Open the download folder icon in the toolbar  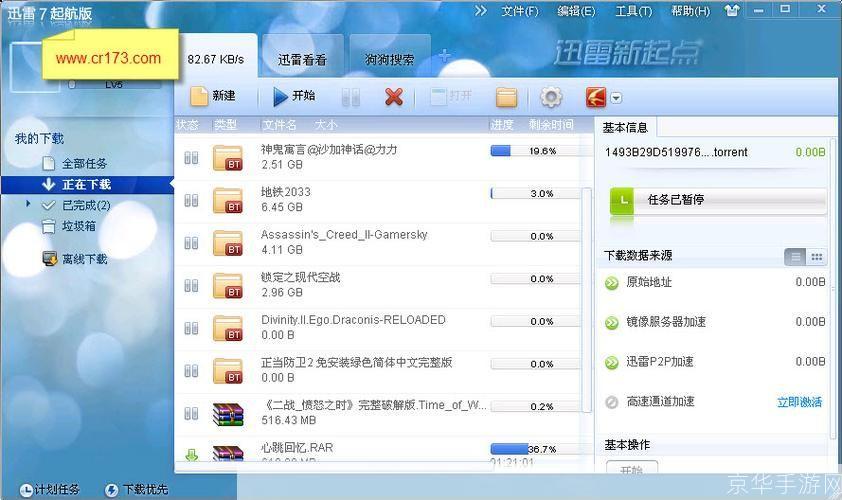[507, 97]
